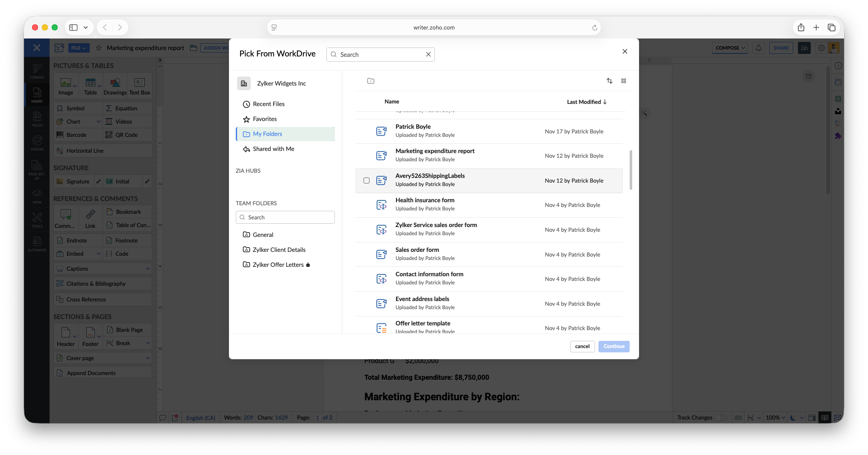Expand the Chart dropdown arrow

[99, 121]
